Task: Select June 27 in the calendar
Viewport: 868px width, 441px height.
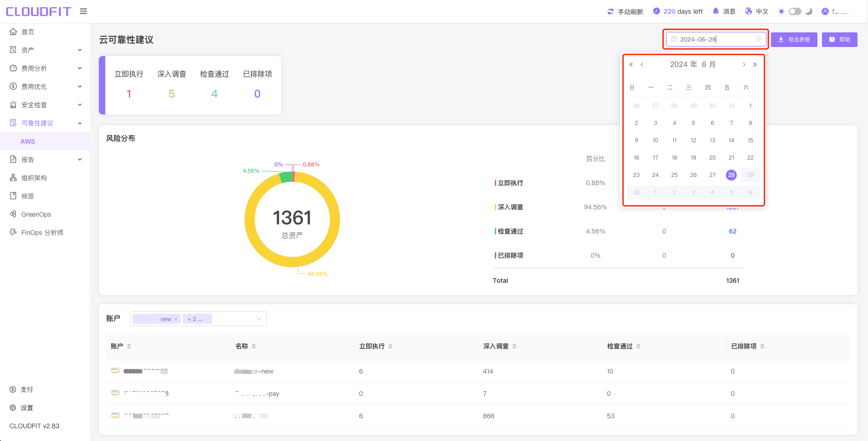Action: pyautogui.click(x=712, y=175)
